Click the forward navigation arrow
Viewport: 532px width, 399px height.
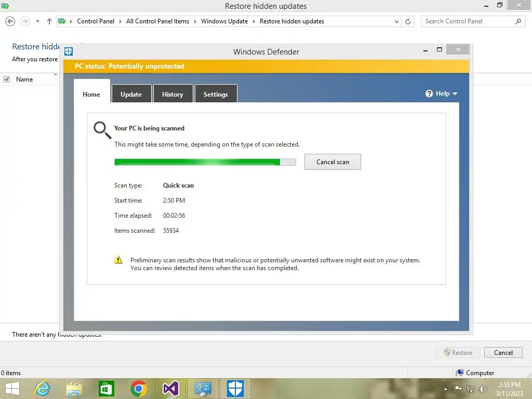pyautogui.click(x=25, y=21)
